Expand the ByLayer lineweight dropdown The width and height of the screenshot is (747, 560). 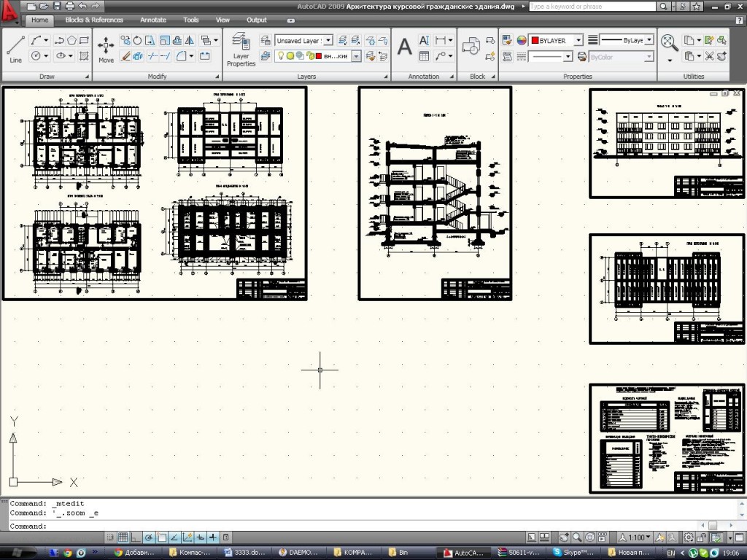(x=649, y=41)
